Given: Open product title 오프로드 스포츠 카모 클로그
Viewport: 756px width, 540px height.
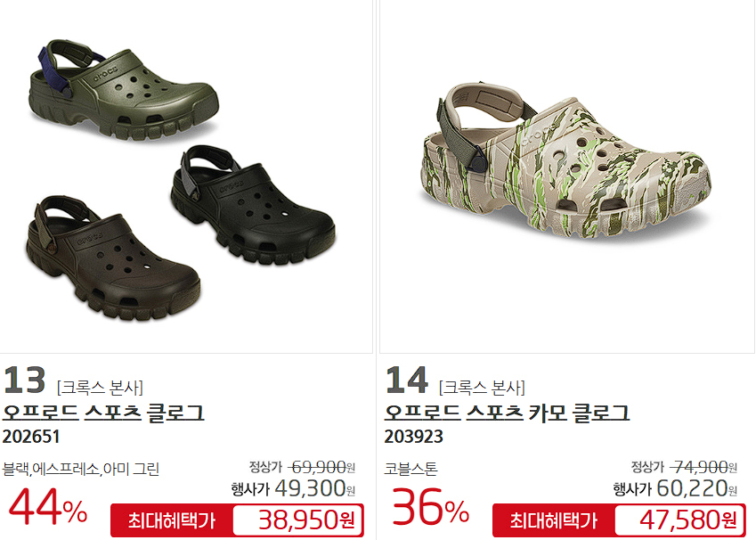Looking at the screenshot, I should (507, 413).
